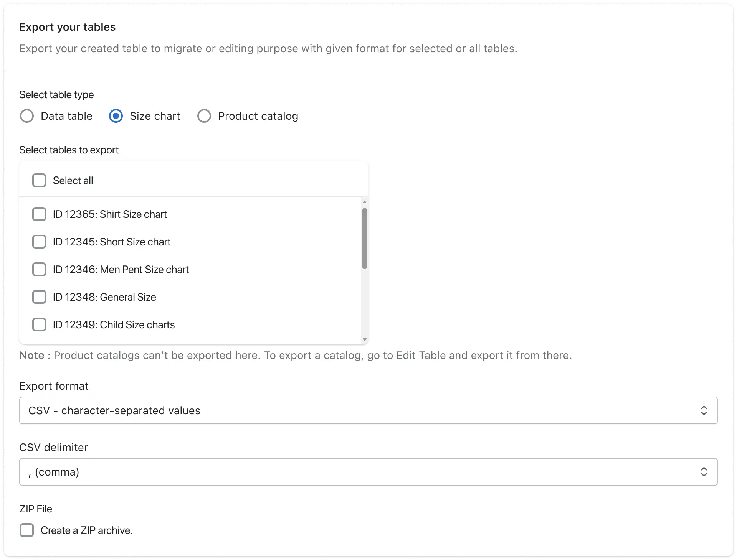The height and width of the screenshot is (560, 737).
Task: Check ID 12348 General Size
Action: point(39,297)
